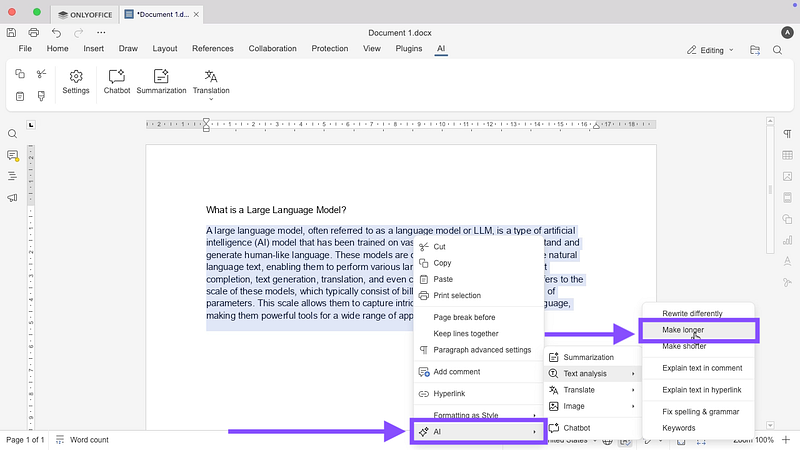Open the Editing mode dropdown
800x450 pixels.
pos(710,49)
